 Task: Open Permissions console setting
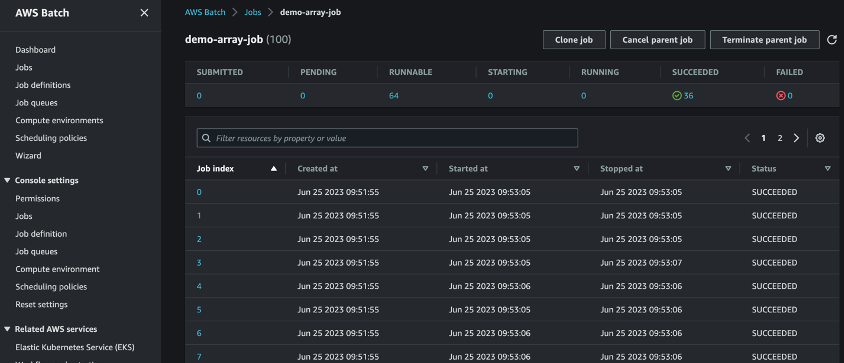(38, 198)
